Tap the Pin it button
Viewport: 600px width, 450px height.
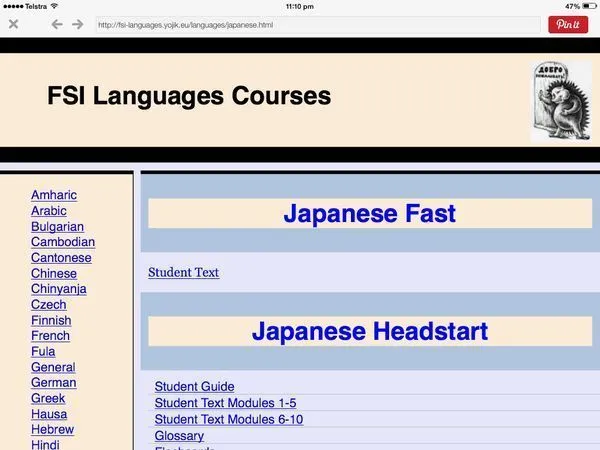coord(568,24)
